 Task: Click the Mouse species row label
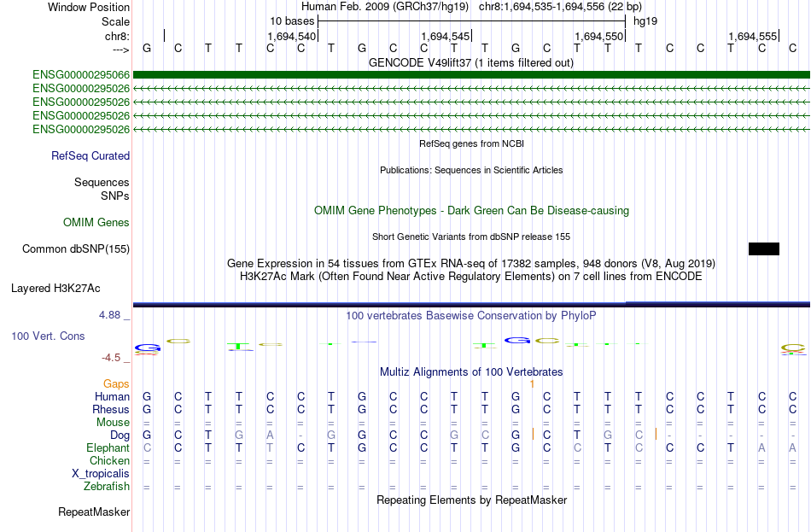pos(113,423)
